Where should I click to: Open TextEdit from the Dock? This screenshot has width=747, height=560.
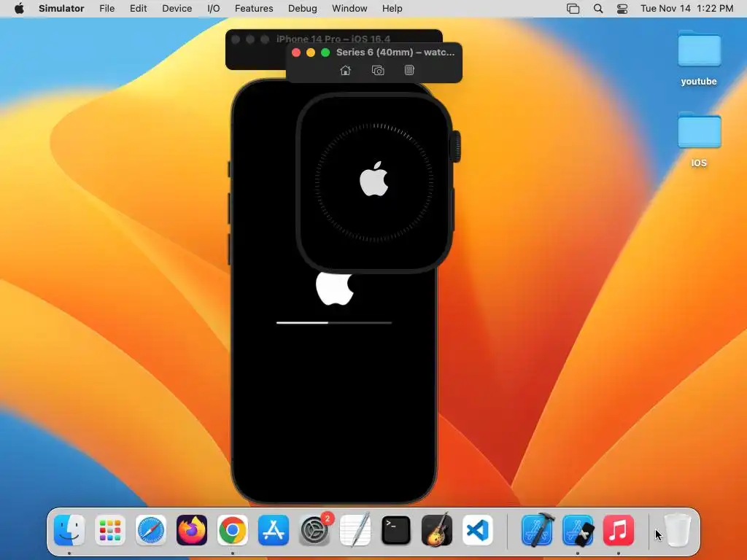(x=355, y=530)
